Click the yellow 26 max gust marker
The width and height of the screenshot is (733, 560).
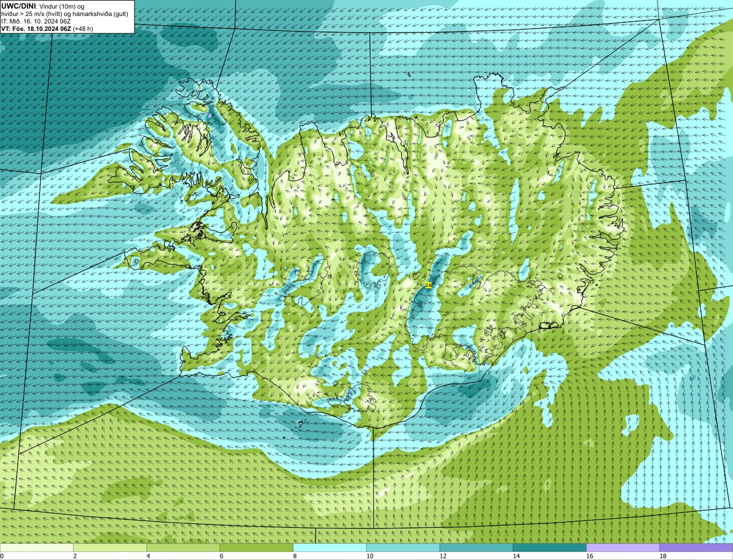coord(428,285)
